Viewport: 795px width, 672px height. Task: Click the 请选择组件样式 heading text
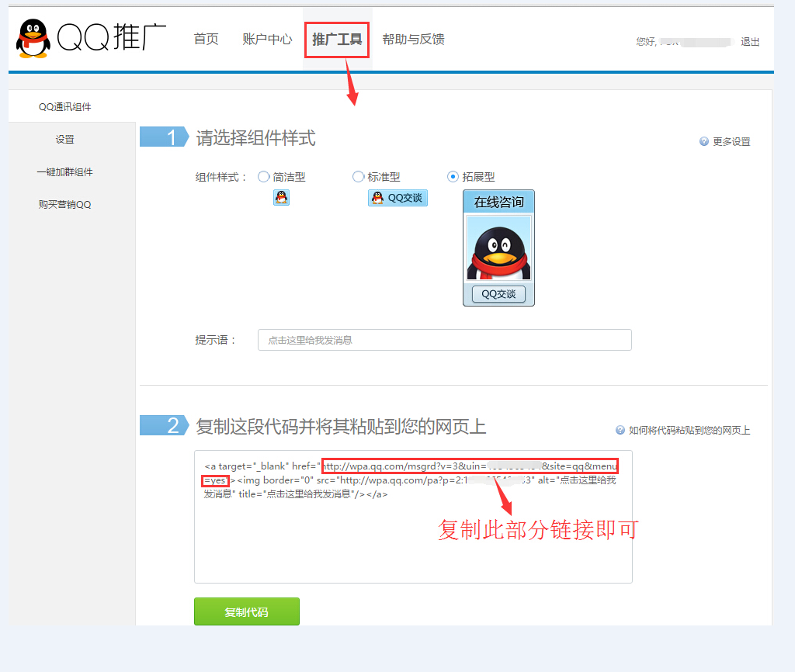coord(256,138)
